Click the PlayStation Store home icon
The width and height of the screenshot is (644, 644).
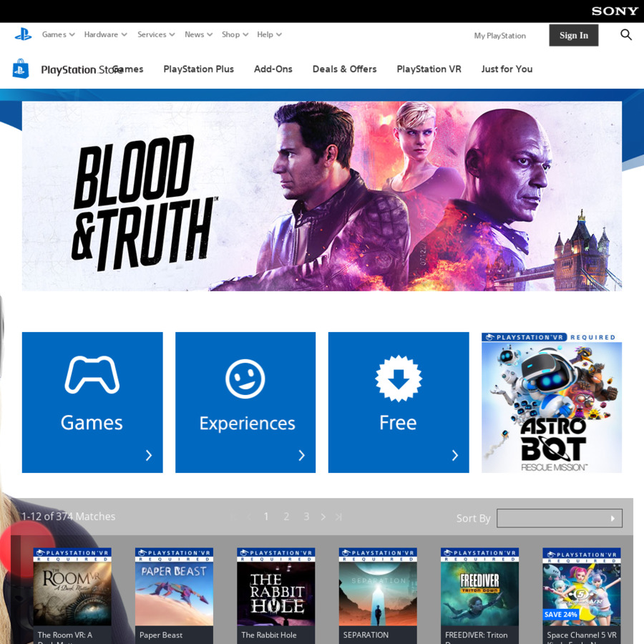(21, 69)
